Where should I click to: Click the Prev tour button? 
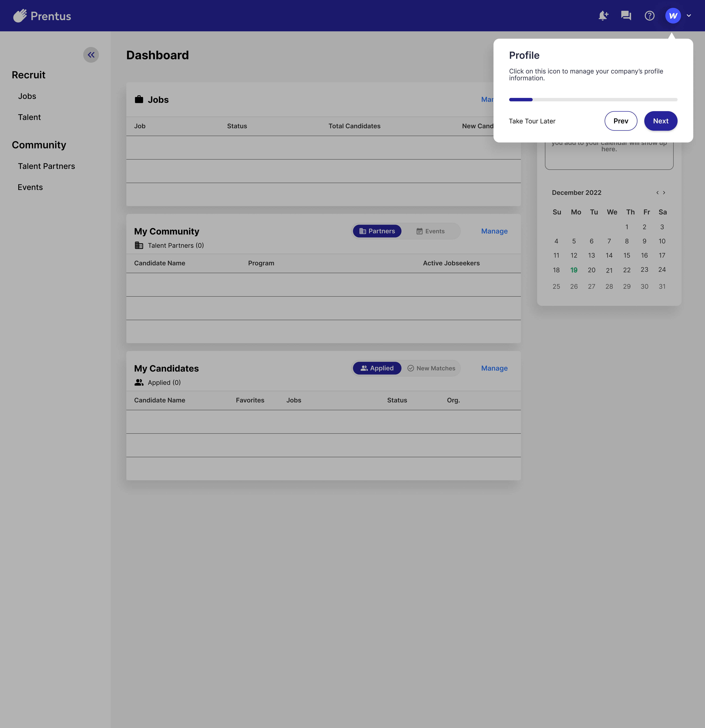pyautogui.click(x=621, y=121)
